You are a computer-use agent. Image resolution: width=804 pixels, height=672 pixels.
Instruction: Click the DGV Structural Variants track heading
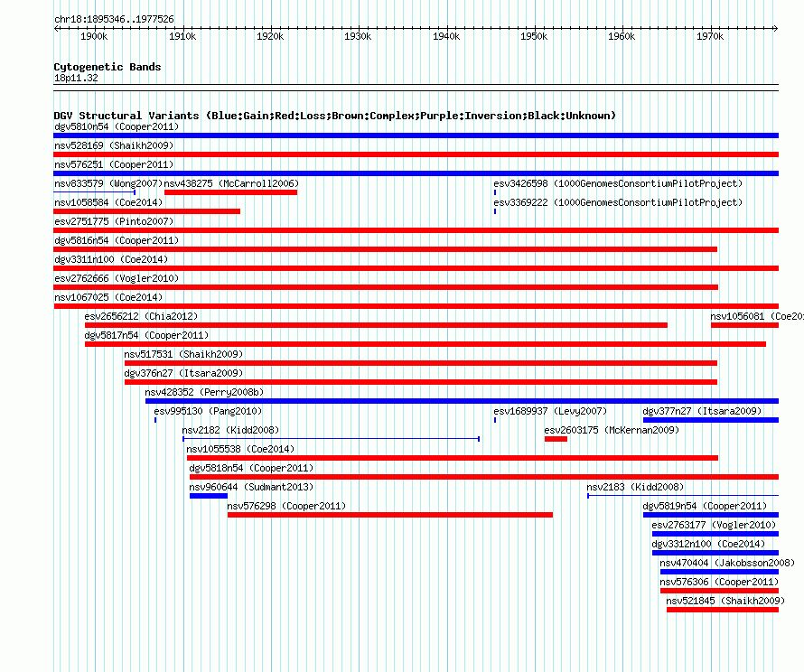(x=335, y=116)
